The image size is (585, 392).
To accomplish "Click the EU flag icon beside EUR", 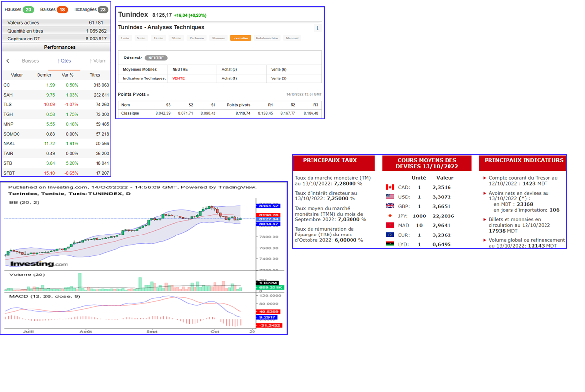I will 390,235.
